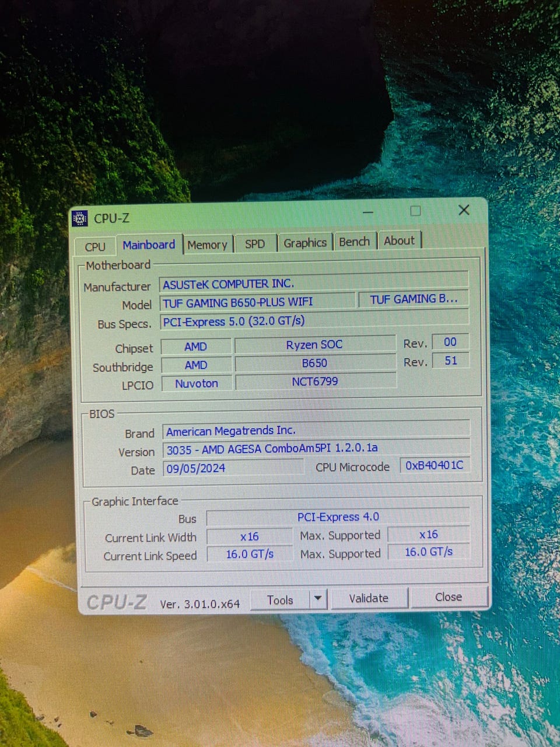Click the Validate button

(369, 598)
